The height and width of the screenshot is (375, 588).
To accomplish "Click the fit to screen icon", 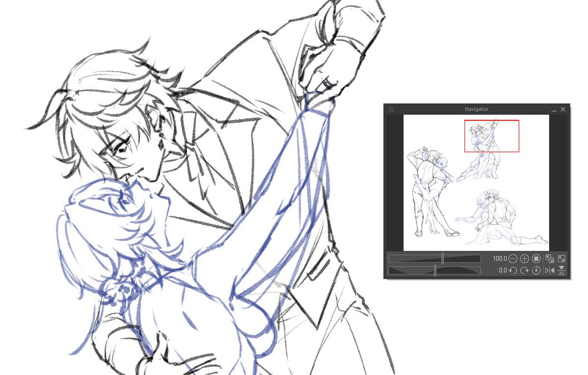I will pos(550,258).
